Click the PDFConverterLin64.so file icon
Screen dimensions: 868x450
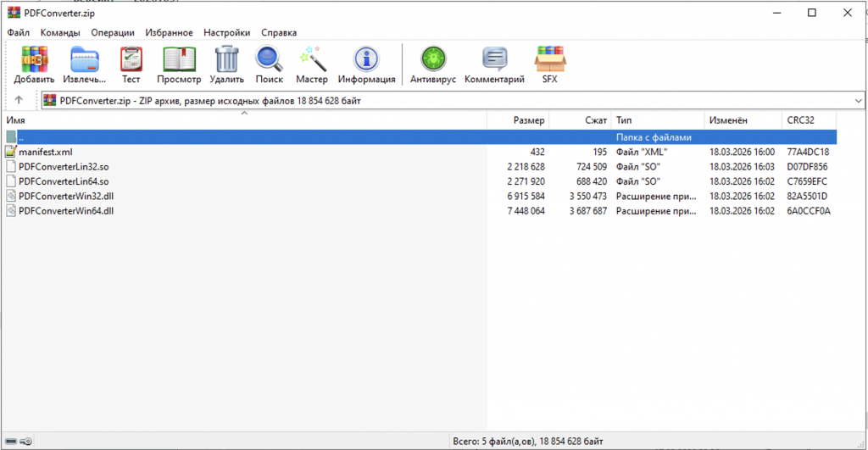point(10,181)
